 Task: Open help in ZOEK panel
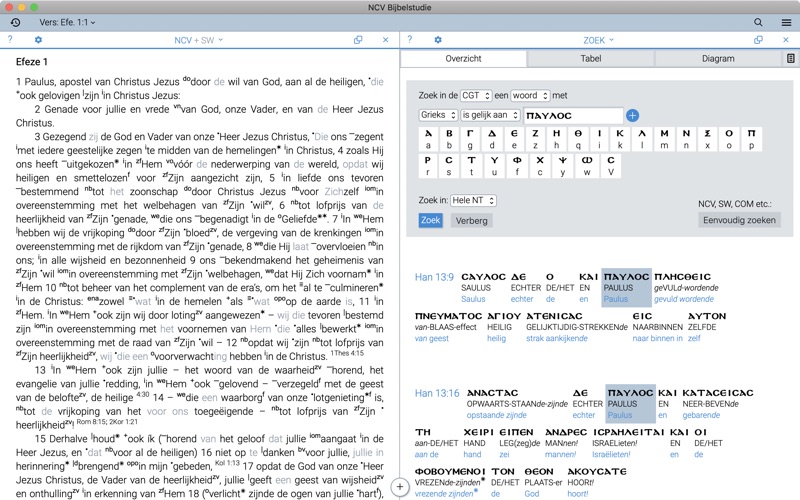click(x=410, y=40)
